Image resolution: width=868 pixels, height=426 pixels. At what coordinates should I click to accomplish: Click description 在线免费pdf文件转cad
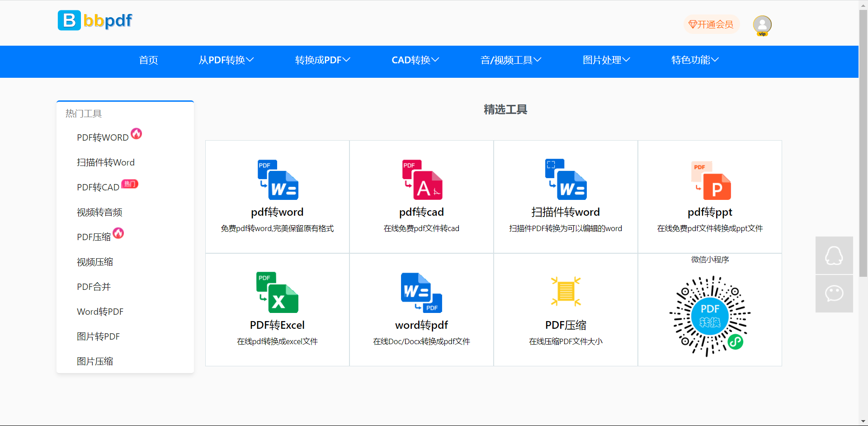421,228
